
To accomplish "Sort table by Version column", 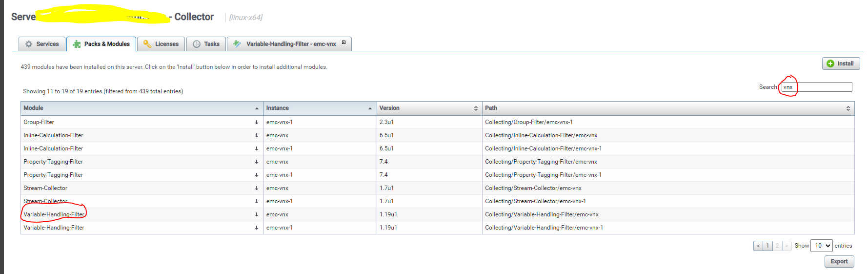I will [x=429, y=108].
